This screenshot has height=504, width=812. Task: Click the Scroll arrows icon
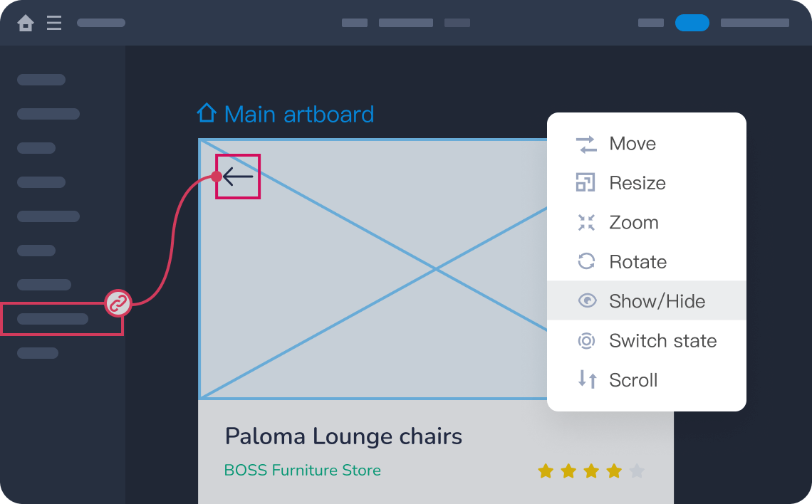586,379
